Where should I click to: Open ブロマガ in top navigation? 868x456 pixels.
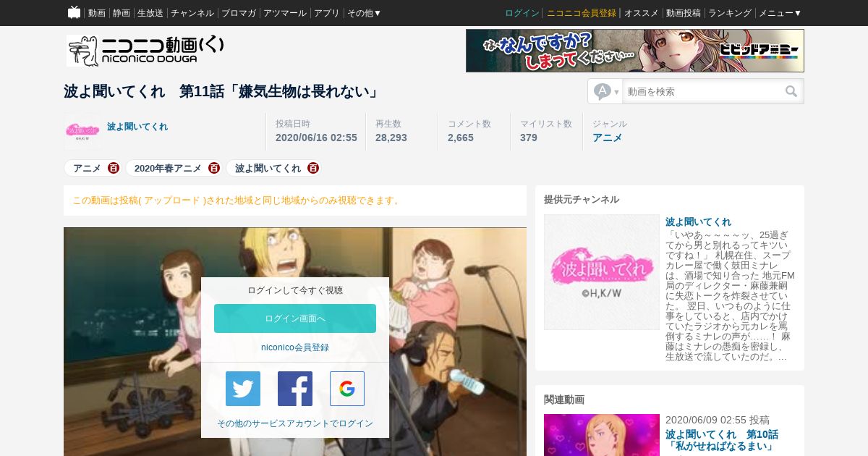pyautogui.click(x=239, y=13)
